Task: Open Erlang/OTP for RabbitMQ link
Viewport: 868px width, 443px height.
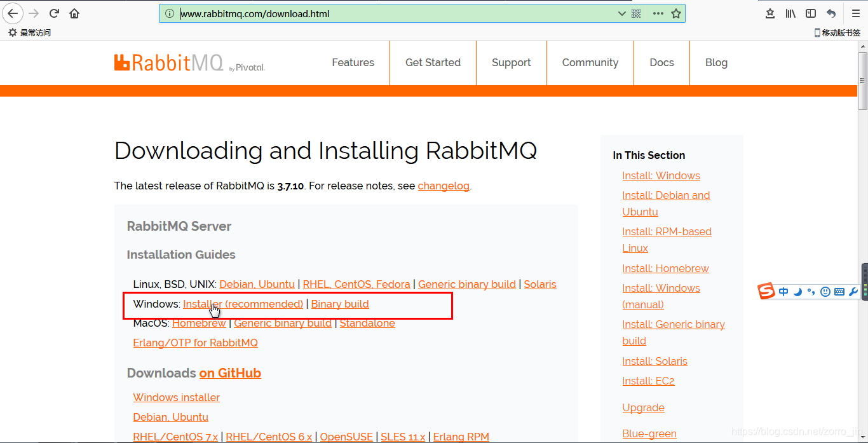Action: [x=196, y=343]
